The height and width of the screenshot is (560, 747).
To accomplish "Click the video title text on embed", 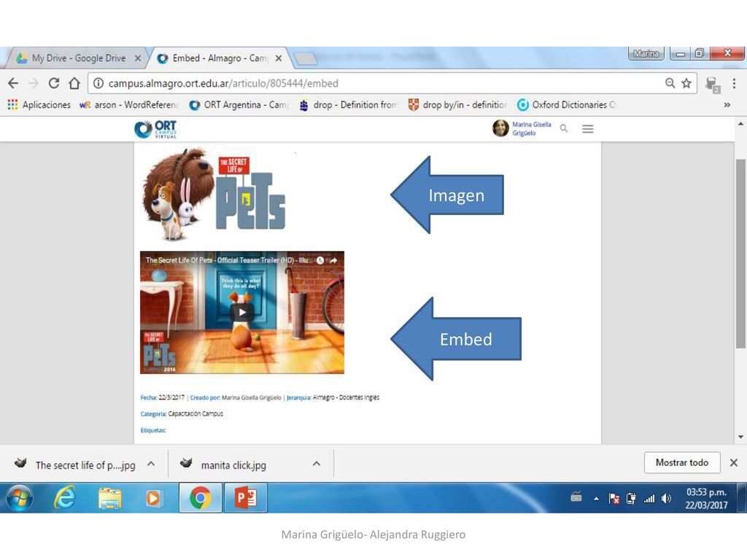I will coord(228,260).
